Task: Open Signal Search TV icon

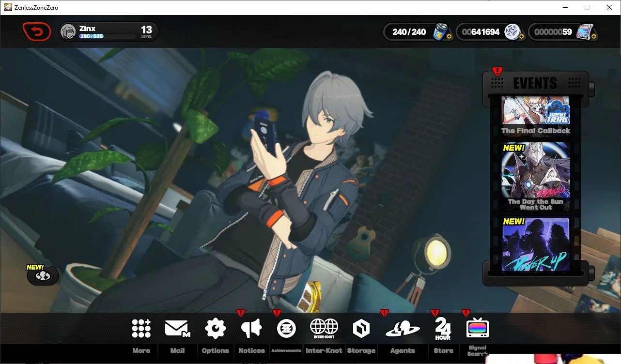Action: click(478, 329)
